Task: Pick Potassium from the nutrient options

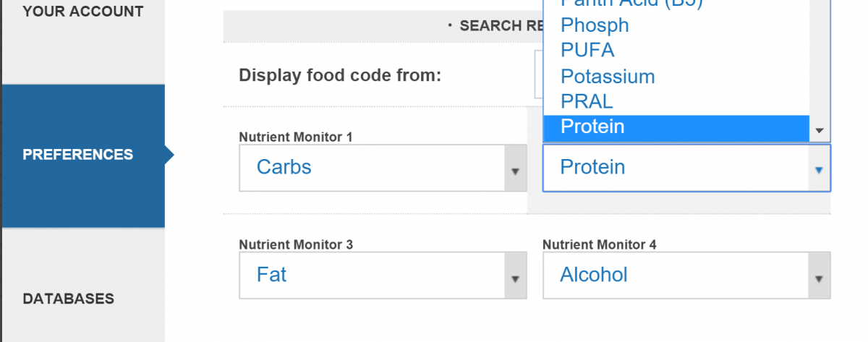Action: [608, 77]
